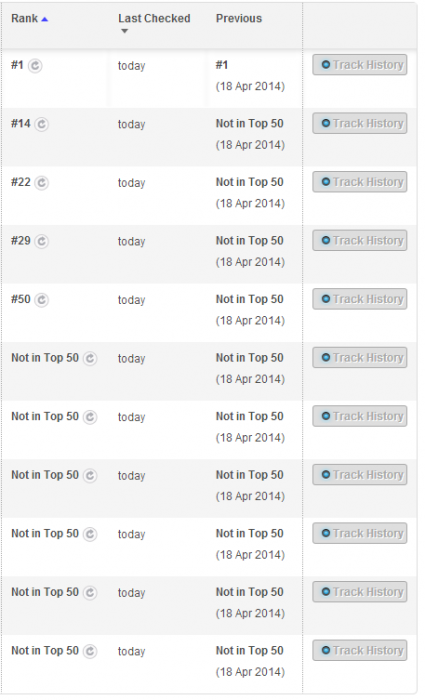Click the Last Checked sort arrow
The height and width of the screenshot is (700, 425).
pyautogui.click(x=125, y=31)
